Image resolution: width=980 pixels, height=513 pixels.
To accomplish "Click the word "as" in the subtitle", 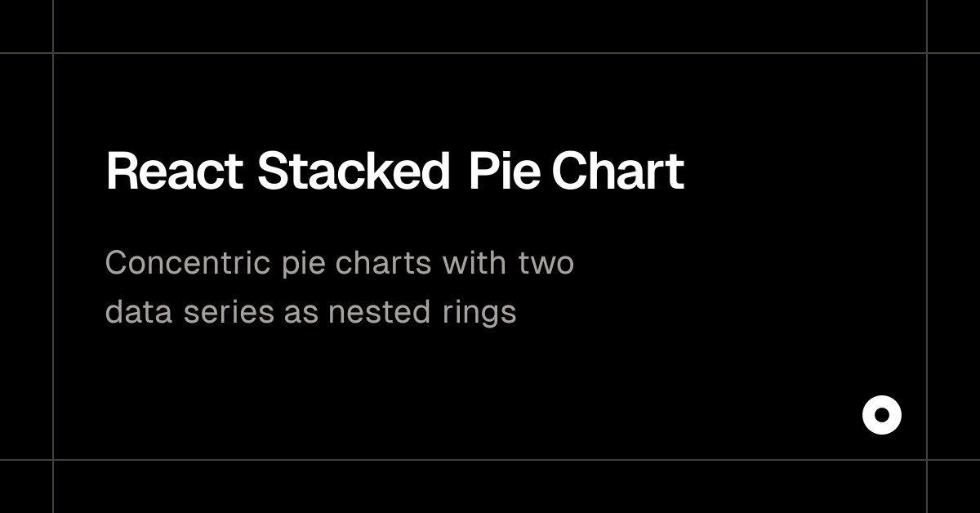I will 301,313.
